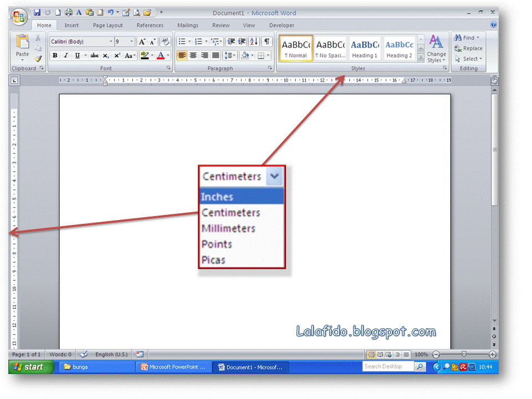
Task: Expand the Styles gallery More arrow
Action: (421, 58)
